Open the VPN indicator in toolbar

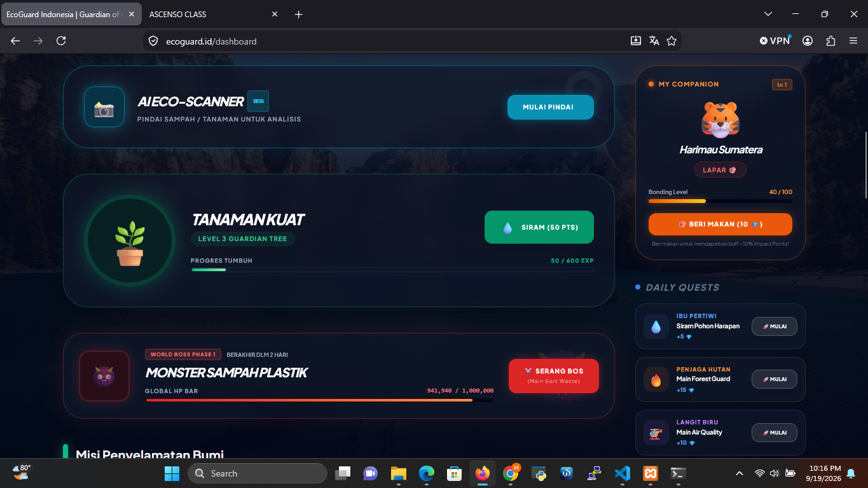775,41
